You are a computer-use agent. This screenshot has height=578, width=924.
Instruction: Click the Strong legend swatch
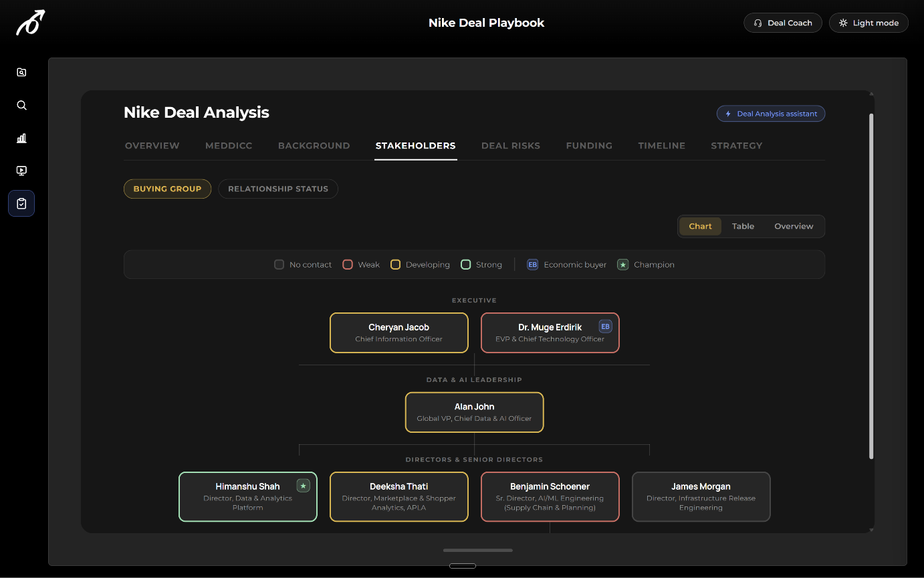[x=466, y=265]
